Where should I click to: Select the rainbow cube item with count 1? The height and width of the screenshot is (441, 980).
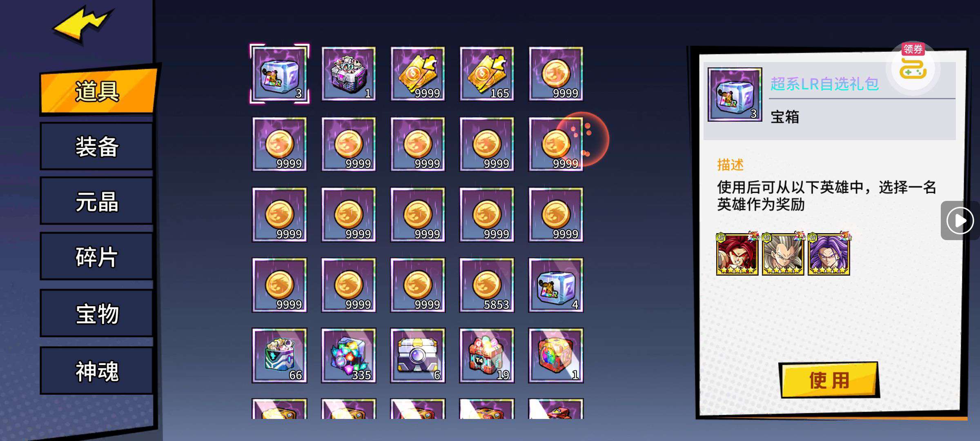556,355
